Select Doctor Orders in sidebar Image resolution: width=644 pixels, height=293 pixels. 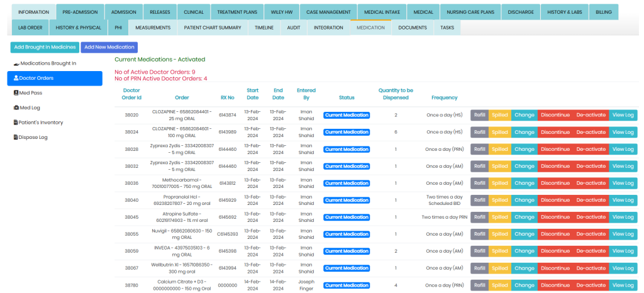pyautogui.click(x=54, y=78)
